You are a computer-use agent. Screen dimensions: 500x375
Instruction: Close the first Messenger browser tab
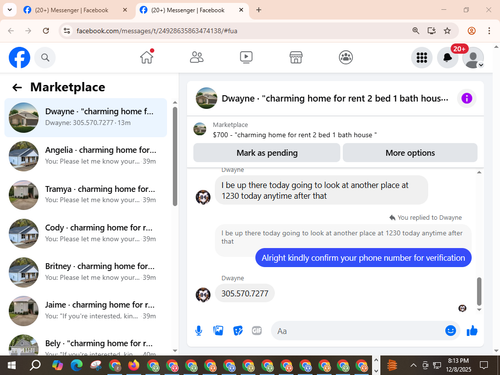pos(125,10)
